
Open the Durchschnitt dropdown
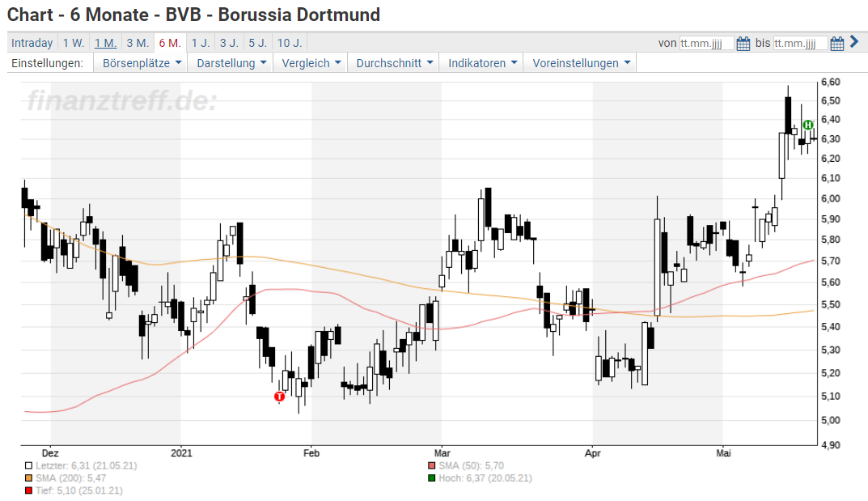(394, 63)
